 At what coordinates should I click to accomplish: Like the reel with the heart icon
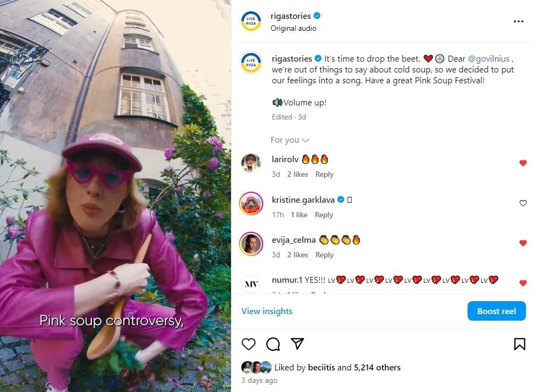click(248, 344)
